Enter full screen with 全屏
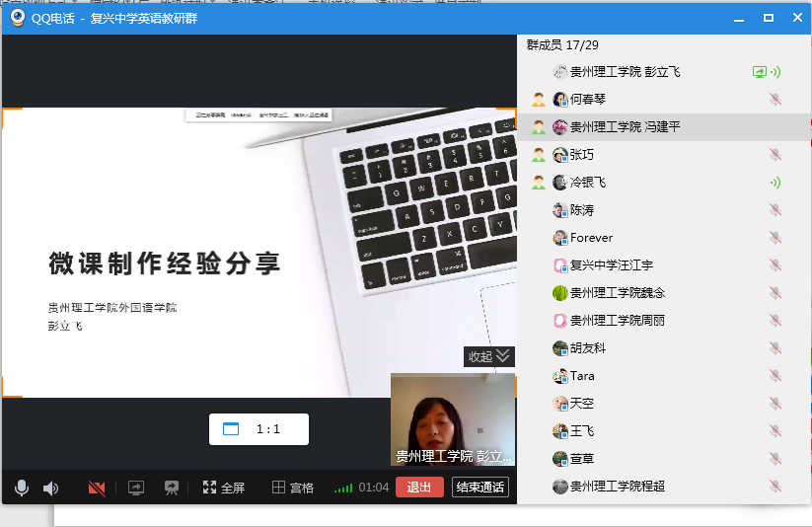This screenshot has width=812, height=527. tap(223, 488)
